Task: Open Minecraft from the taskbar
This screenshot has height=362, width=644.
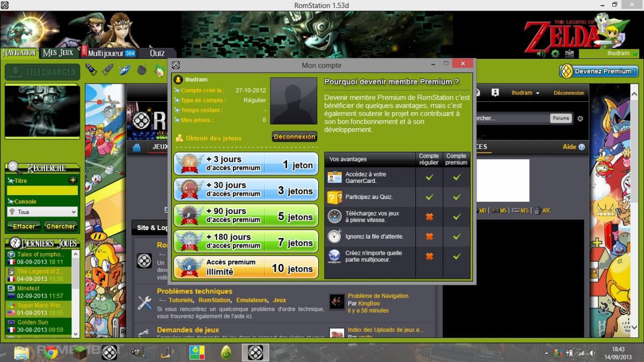Action: pyautogui.click(x=80, y=352)
